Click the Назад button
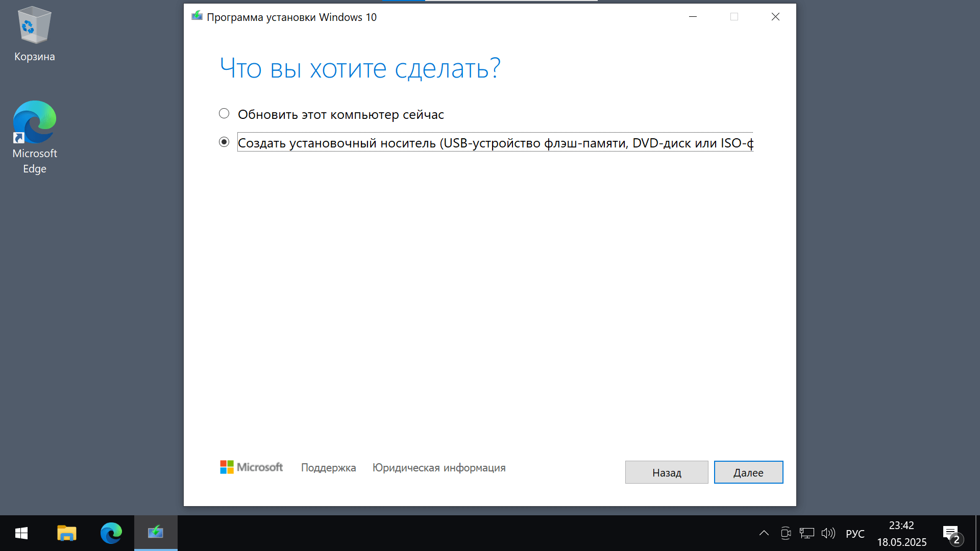The image size is (980, 551). pos(667,472)
